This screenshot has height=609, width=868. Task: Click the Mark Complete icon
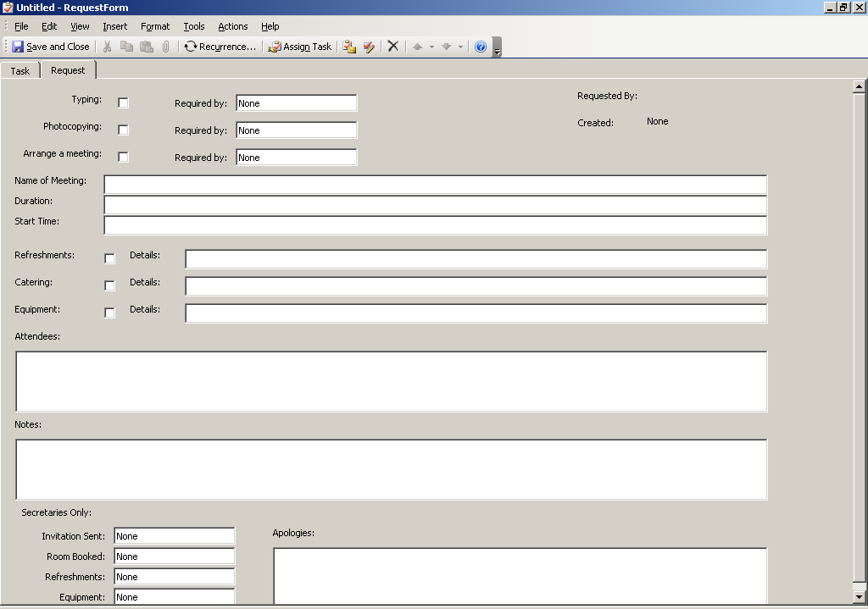(369, 47)
